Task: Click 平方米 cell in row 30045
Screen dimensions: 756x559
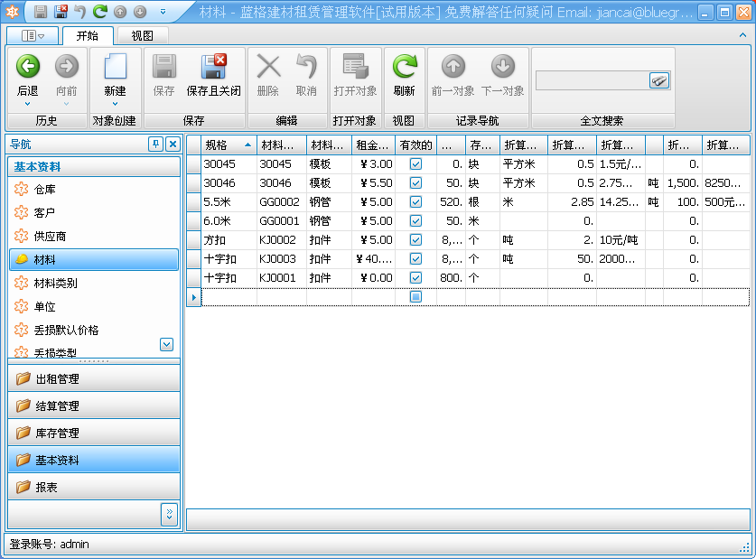Action: click(524, 164)
